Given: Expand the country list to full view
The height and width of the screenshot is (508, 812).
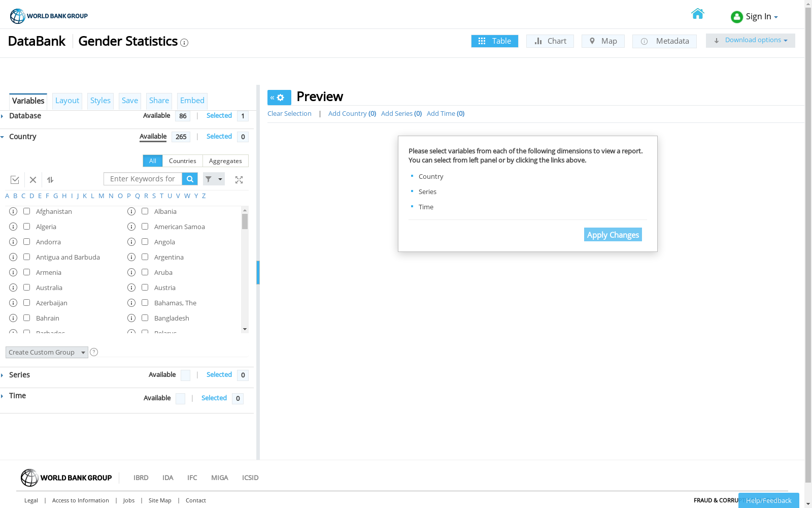Looking at the screenshot, I should pyautogui.click(x=239, y=180).
